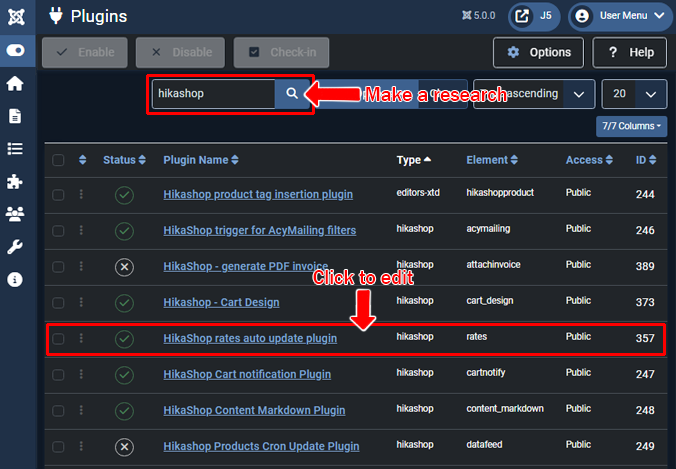Open the Joomla logo home icon

click(x=16, y=17)
